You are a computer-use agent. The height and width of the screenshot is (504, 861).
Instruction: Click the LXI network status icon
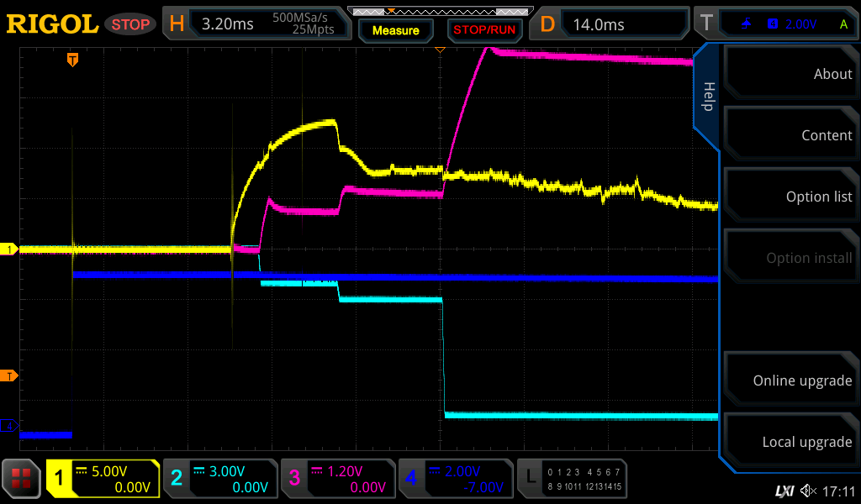tap(784, 491)
